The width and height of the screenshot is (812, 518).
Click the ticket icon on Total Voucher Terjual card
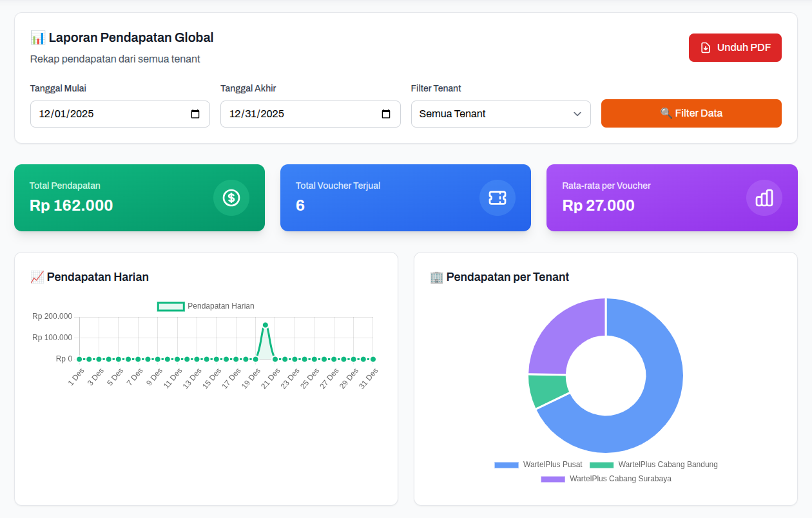point(497,198)
